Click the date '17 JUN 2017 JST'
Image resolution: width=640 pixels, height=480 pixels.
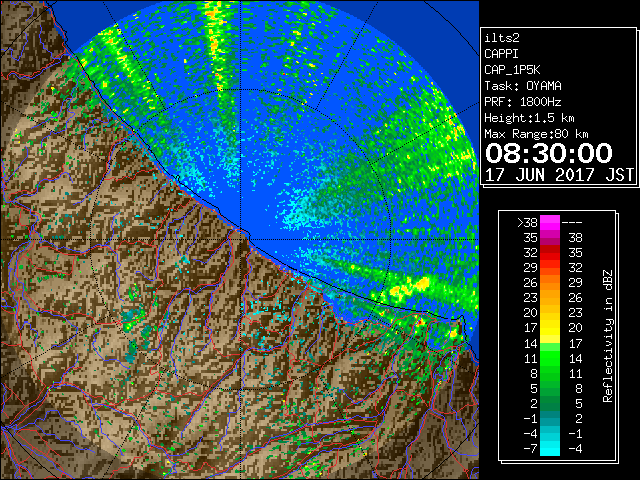(559, 175)
